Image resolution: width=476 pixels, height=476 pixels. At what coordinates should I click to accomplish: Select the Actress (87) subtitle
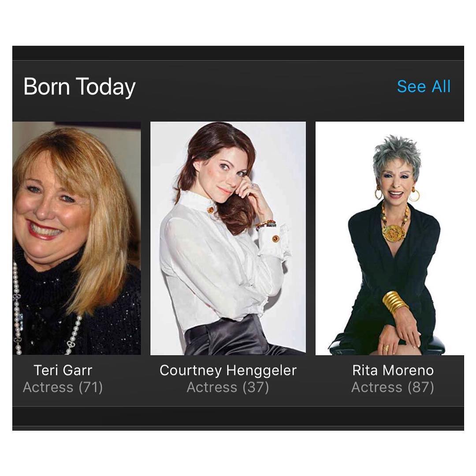(393, 387)
